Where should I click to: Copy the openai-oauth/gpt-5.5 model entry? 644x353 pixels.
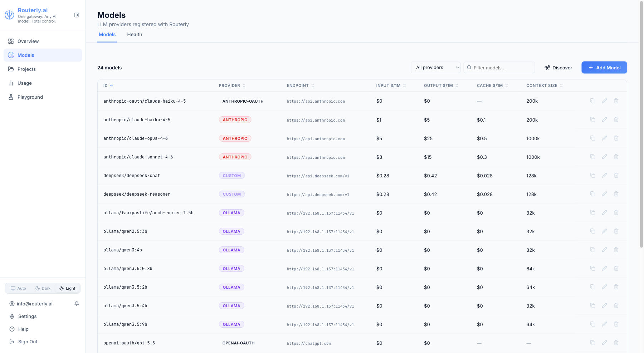(x=592, y=343)
